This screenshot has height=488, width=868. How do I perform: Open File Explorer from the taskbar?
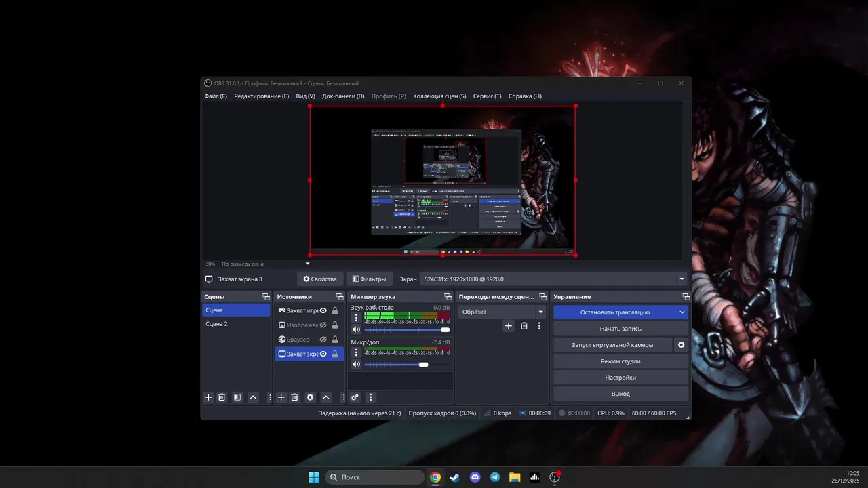coord(515,477)
